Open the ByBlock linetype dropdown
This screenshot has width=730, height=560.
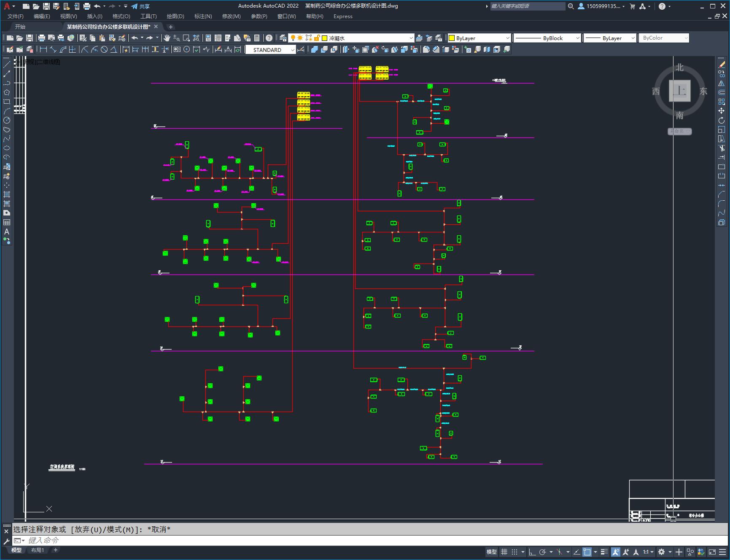pyautogui.click(x=547, y=38)
